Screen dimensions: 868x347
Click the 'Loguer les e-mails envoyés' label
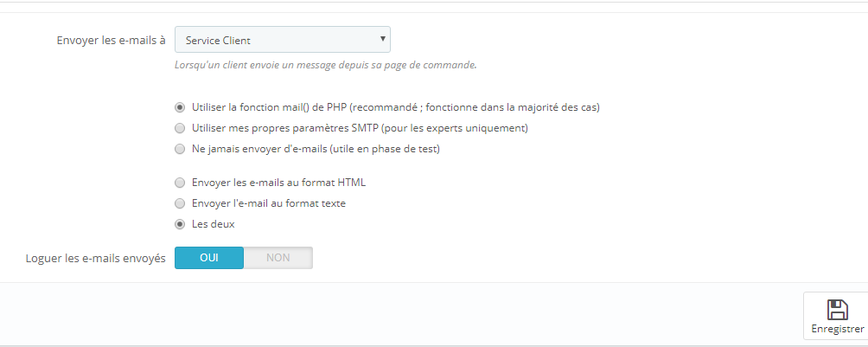click(x=96, y=259)
